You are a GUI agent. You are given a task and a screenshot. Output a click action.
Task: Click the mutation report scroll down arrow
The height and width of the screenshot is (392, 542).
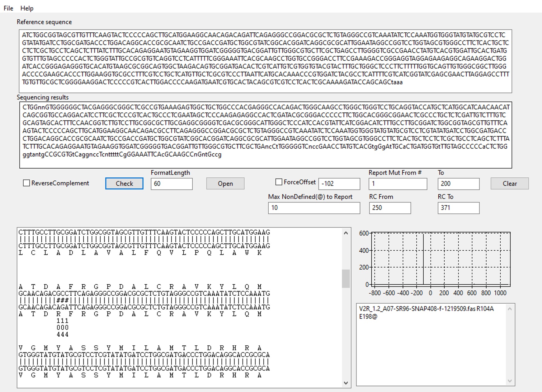click(510, 381)
